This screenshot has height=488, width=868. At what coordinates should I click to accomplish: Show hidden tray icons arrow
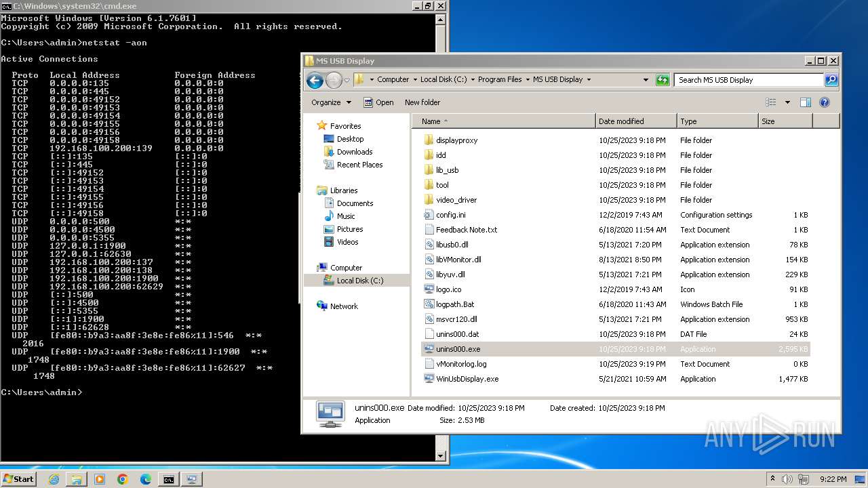(772, 479)
